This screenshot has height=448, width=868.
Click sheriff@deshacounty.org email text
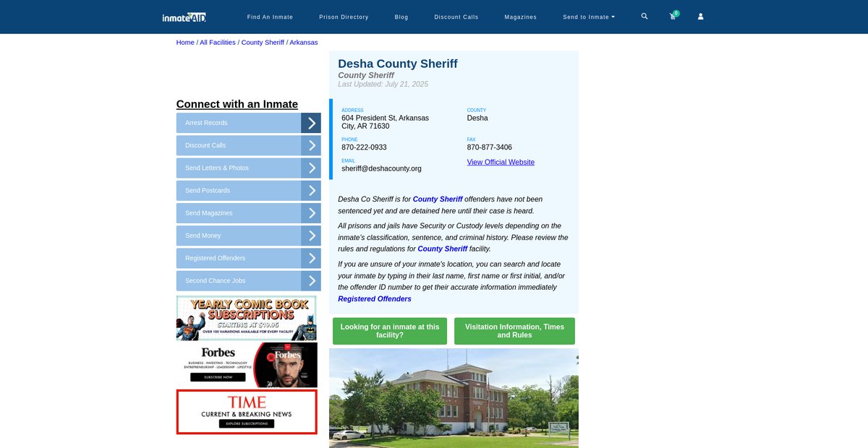(381, 169)
